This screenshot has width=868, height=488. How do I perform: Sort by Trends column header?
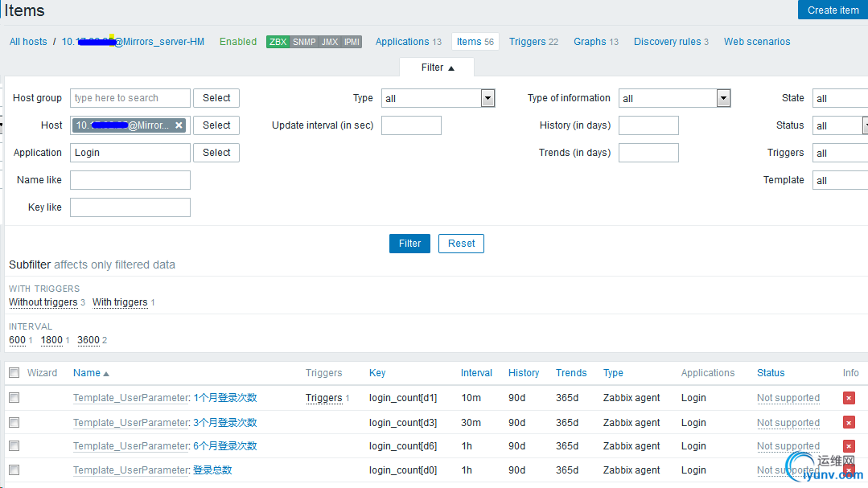coord(571,373)
